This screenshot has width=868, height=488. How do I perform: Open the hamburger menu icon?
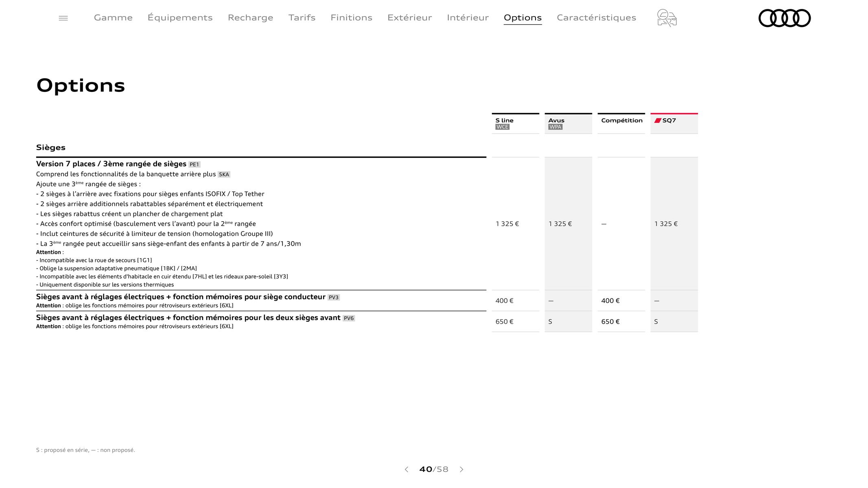(x=63, y=18)
